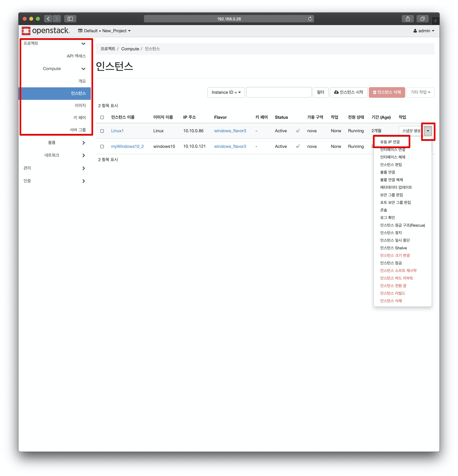Screen dimensions: 458x476
Task: Select 유동 IP 연결 from the menu
Action: pyautogui.click(x=390, y=142)
